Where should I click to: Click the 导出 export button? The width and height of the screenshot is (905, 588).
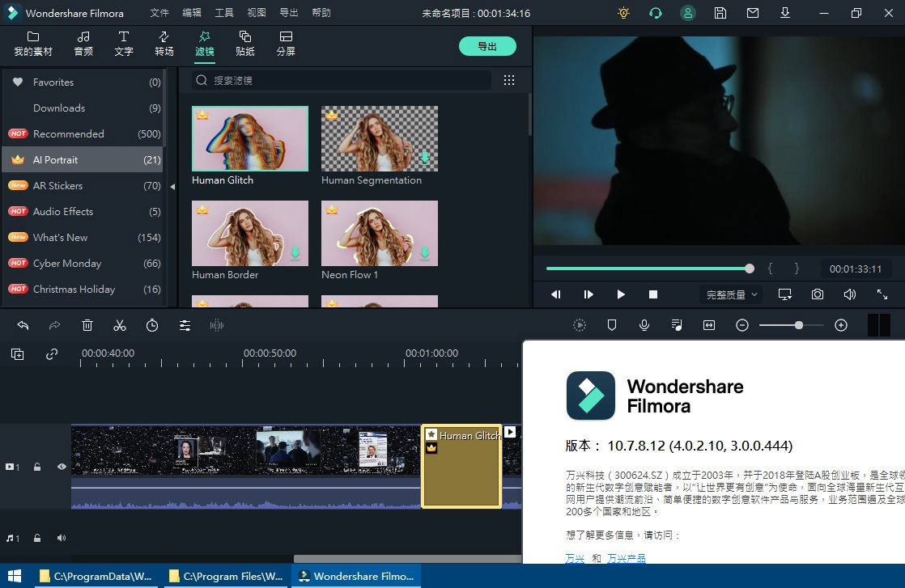tap(487, 46)
